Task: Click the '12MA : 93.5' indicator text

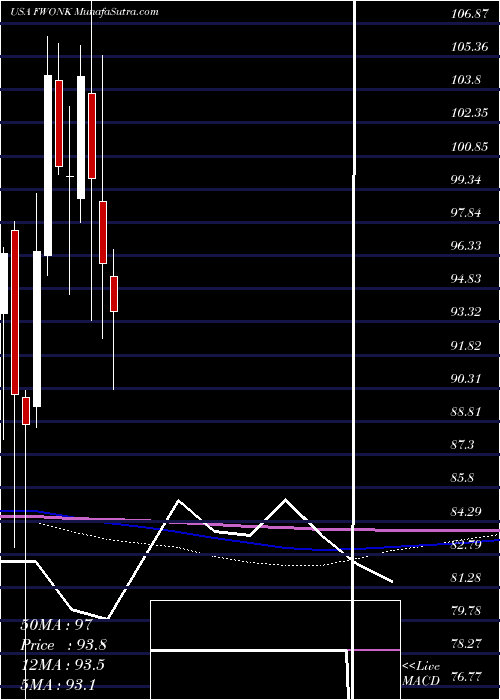Action: [62, 665]
